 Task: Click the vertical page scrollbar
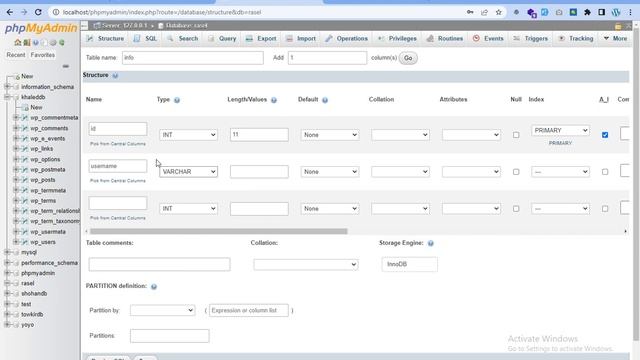point(636,184)
